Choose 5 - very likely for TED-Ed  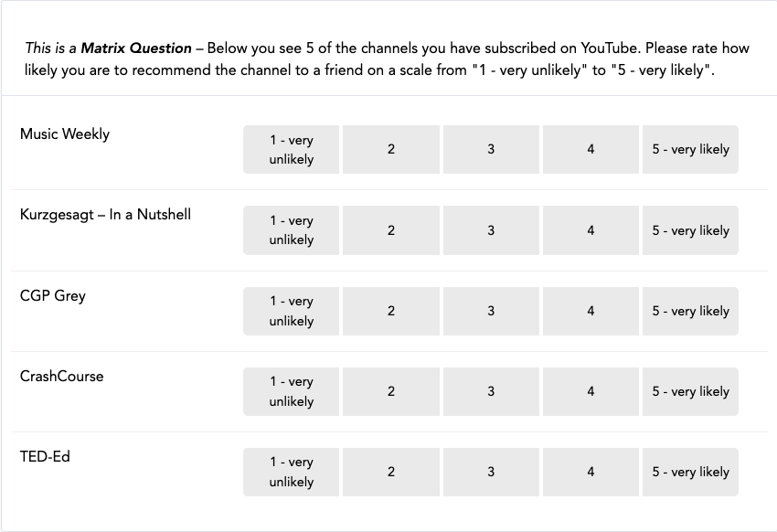(690, 472)
